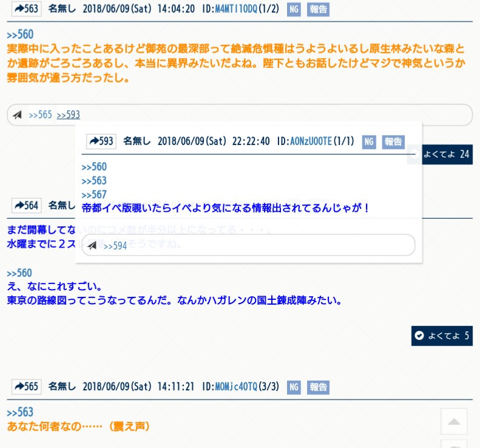Click the reply arrow for post 593 in popup
Viewport: 480px width, 448px height.
pos(101,141)
